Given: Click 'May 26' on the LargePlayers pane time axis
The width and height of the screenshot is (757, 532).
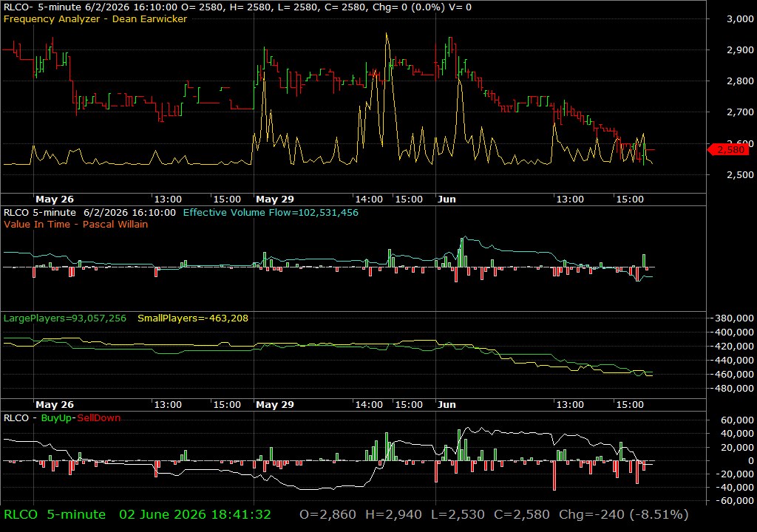Looking at the screenshot, I should pos(55,405).
